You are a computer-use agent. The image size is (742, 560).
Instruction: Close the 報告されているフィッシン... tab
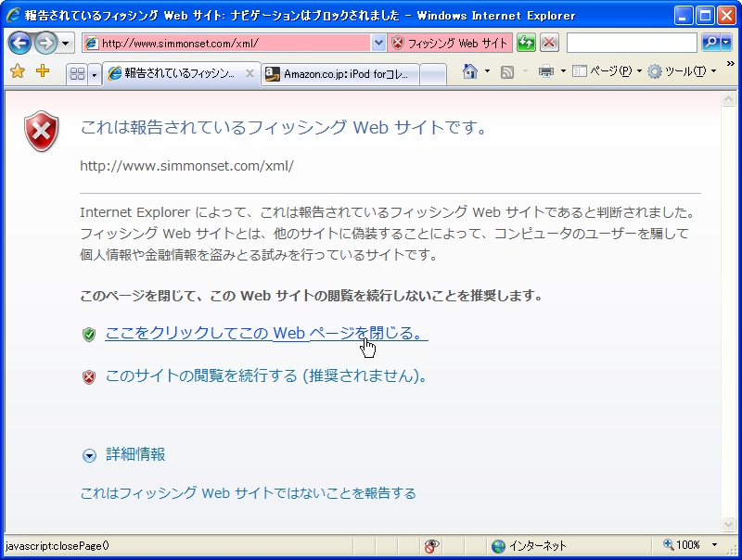pyautogui.click(x=249, y=73)
